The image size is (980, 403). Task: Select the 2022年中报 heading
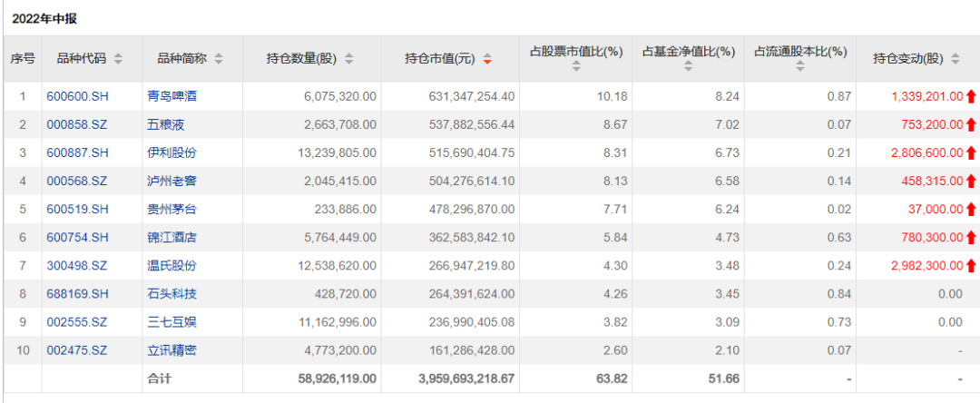[x=44, y=19]
